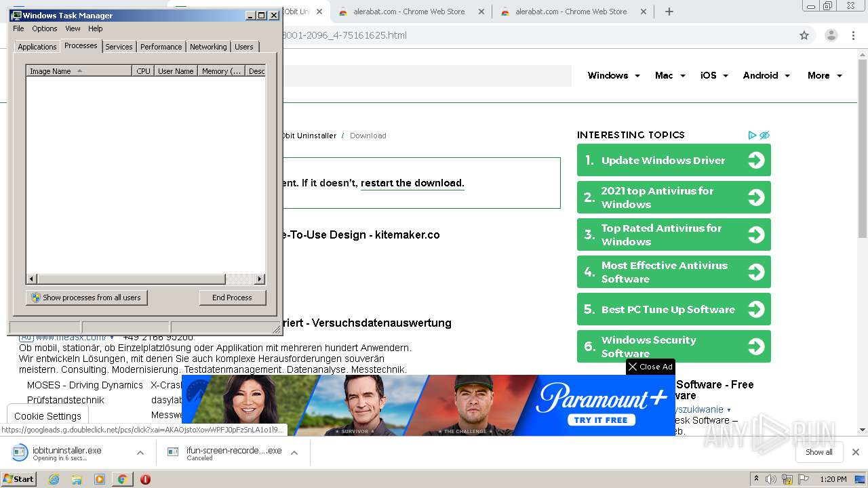
Task: Click Show processes from all users
Action: (x=86, y=298)
